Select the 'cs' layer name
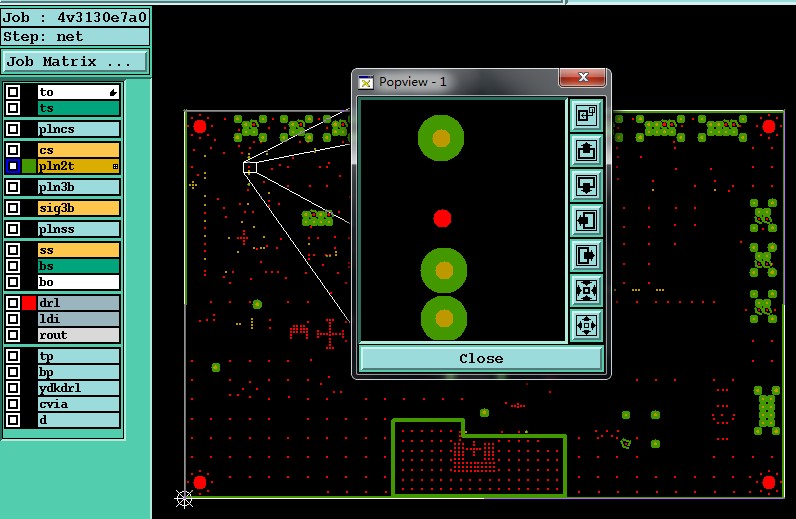The width and height of the screenshot is (796, 519). coord(79,150)
